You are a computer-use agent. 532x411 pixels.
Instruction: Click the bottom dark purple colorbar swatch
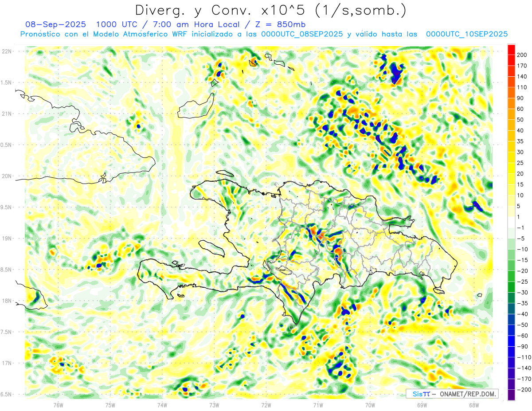[511, 395]
